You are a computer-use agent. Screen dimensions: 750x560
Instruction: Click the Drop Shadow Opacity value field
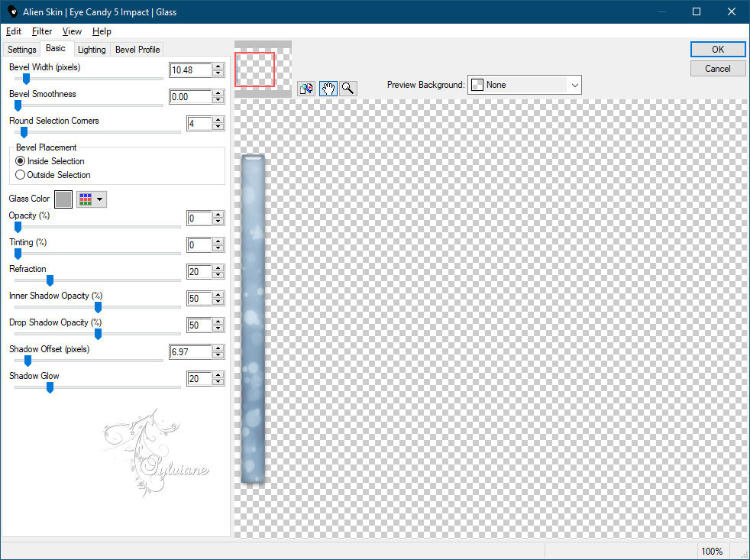[199, 325]
